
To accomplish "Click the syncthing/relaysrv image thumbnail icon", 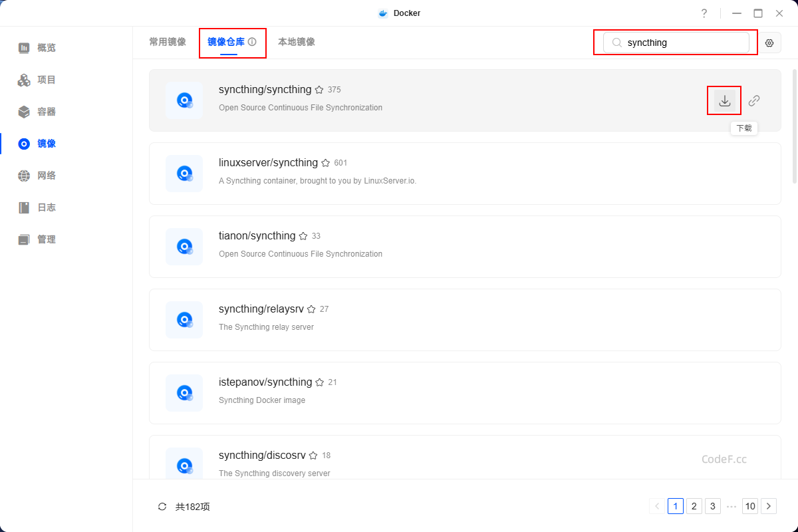I will tap(184, 320).
